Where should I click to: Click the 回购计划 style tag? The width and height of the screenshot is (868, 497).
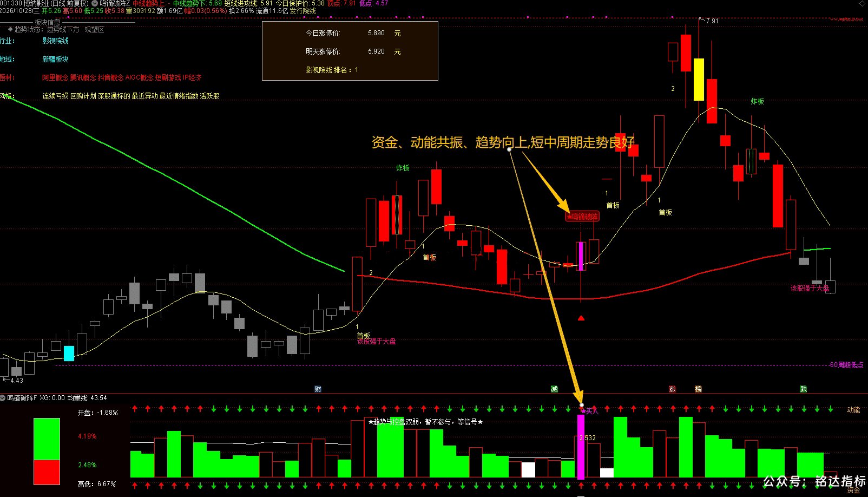click(x=83, y=96)
